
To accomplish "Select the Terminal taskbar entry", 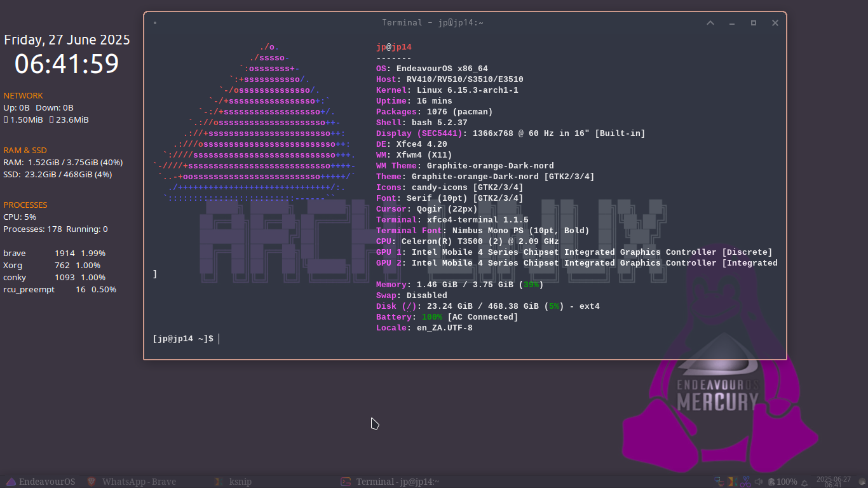I will (x=397, y=482).
